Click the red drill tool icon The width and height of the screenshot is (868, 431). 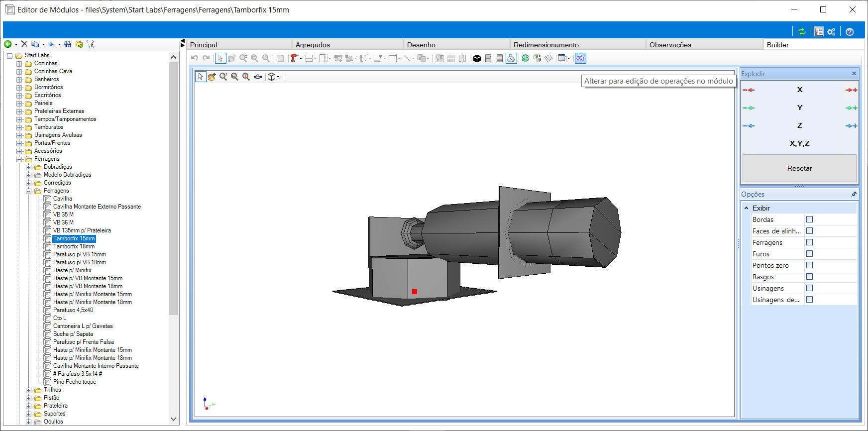click(x=294, y=58)
